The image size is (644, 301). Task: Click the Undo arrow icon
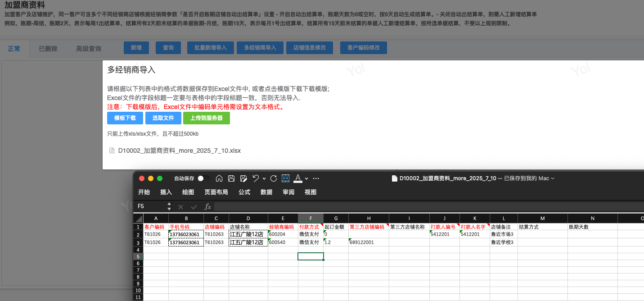click(256, 178)
